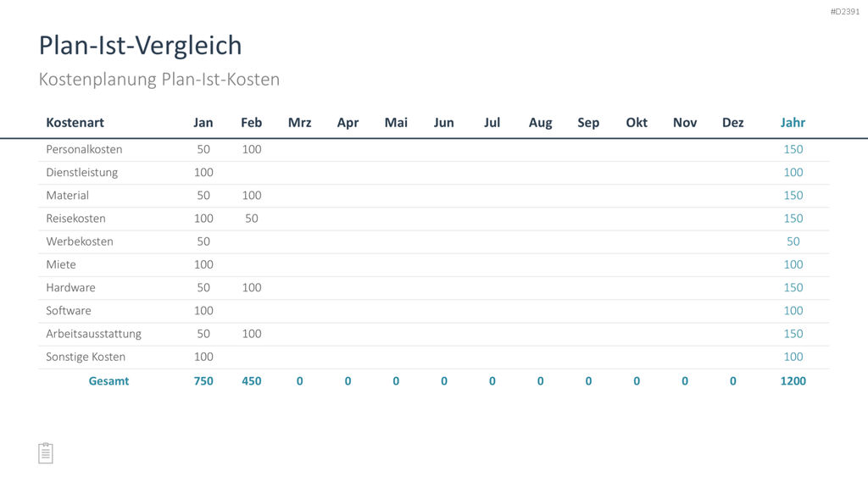
Task: Click the Feb value for Hardware
Action: (x=251, y=288)
